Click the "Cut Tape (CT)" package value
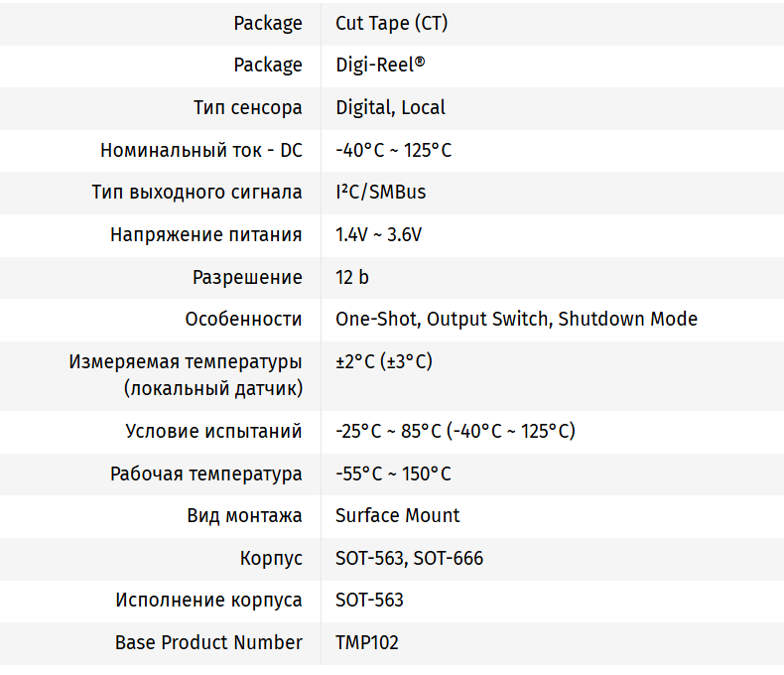 (391, 23)
